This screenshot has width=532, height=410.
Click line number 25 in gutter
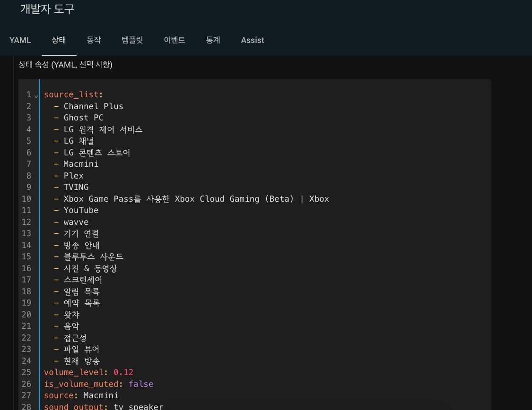tap(26, 372)
